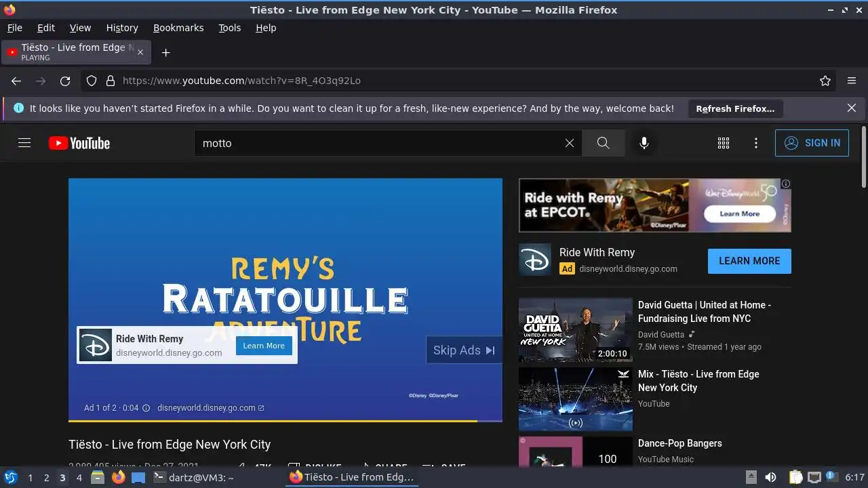Viewport: 868px width, 488px height.
Task: Open the Firefox application hamburger menu
Action: 852,81
